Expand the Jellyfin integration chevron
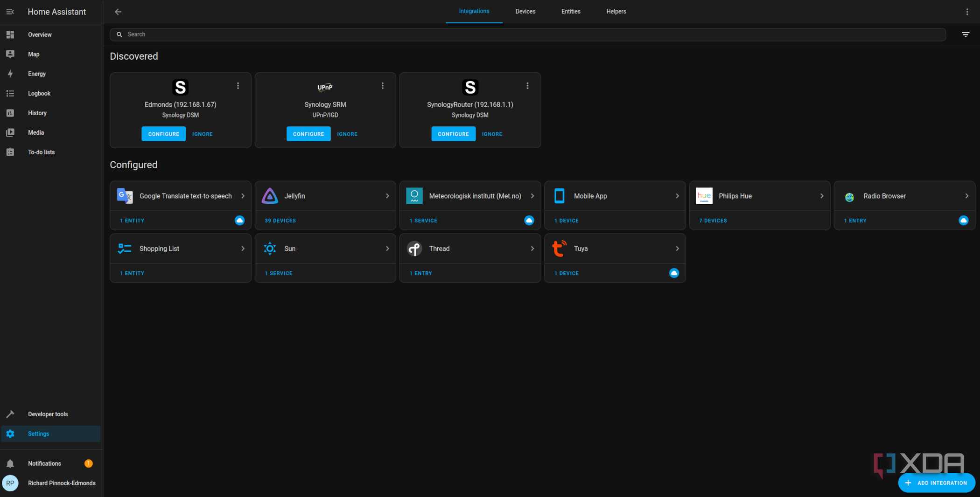The width and height of the screenshot is (980, 497). pos(387,196)
